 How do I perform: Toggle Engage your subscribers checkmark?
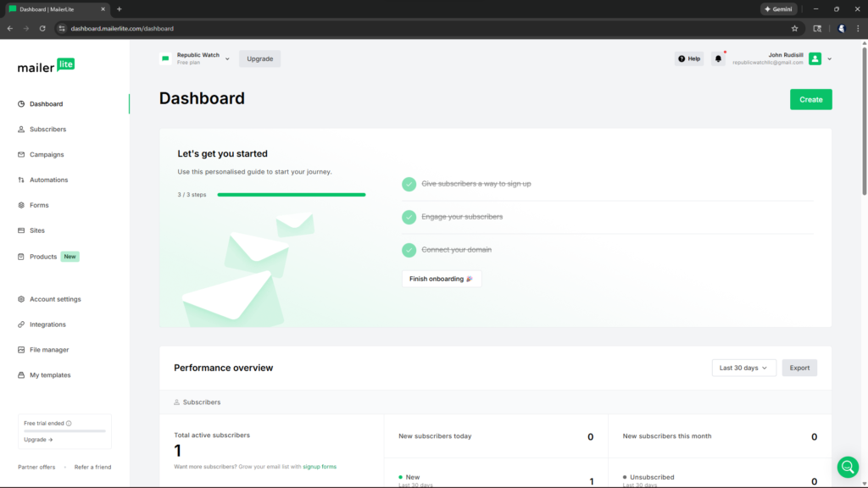(x=409, y=217)
